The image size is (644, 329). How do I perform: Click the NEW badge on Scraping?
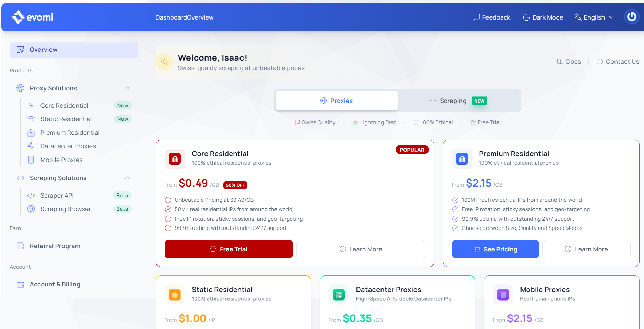[x=479, y=101]
